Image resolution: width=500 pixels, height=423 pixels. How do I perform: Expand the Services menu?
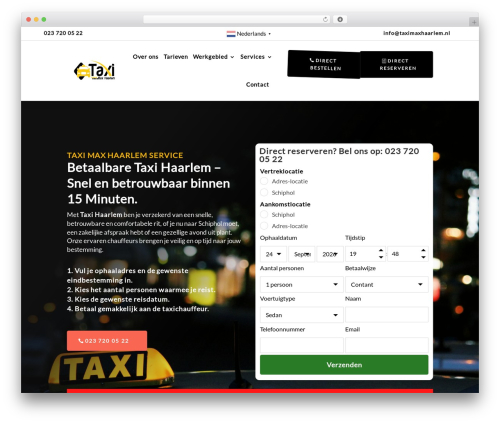click(x=256, y=57)
